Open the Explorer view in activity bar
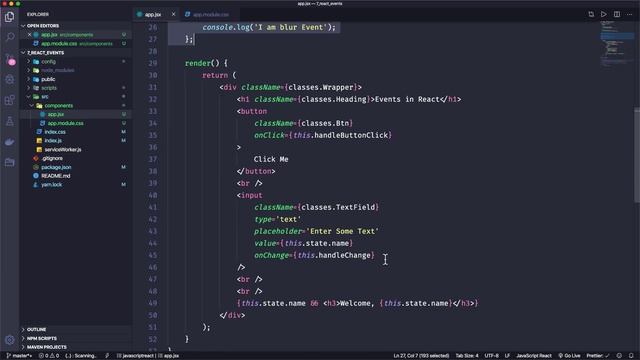This screenshot has width=640, height=360. [9, 17]
